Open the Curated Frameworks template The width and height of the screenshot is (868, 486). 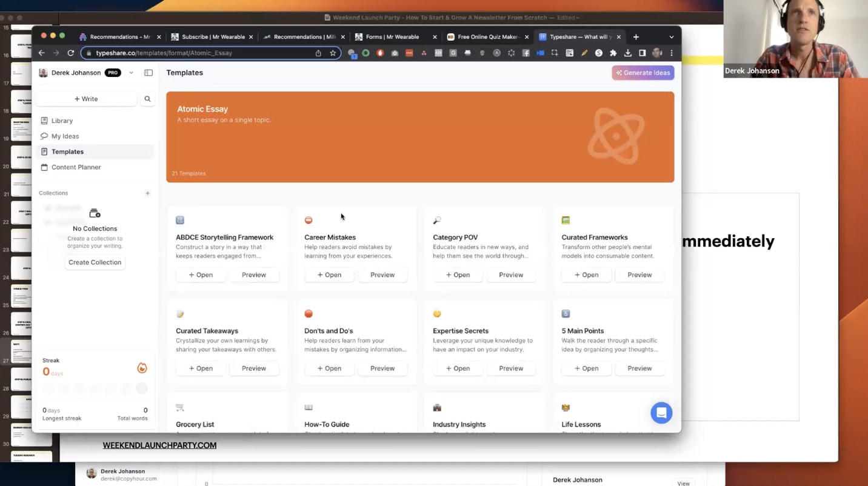click(x=586, y=275)
